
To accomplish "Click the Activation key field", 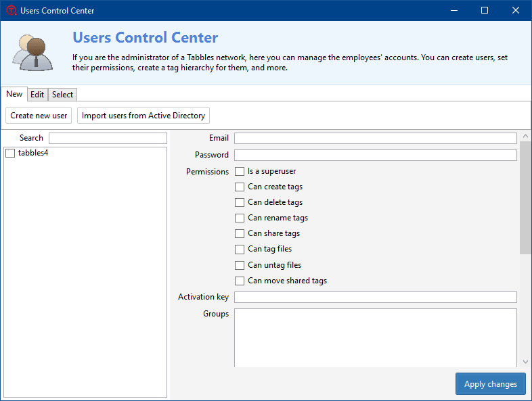I will click(376, 298).
